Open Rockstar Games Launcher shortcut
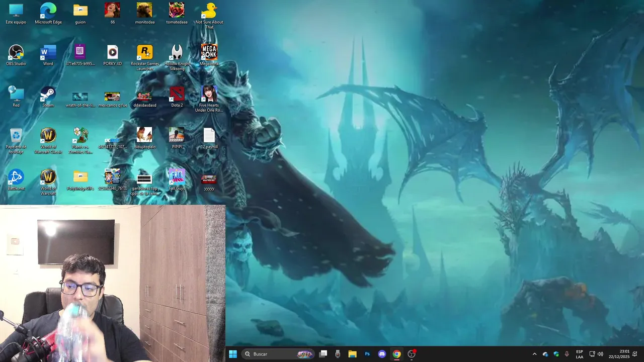Viewport: 644px width, 362px height. click(145, 57)
